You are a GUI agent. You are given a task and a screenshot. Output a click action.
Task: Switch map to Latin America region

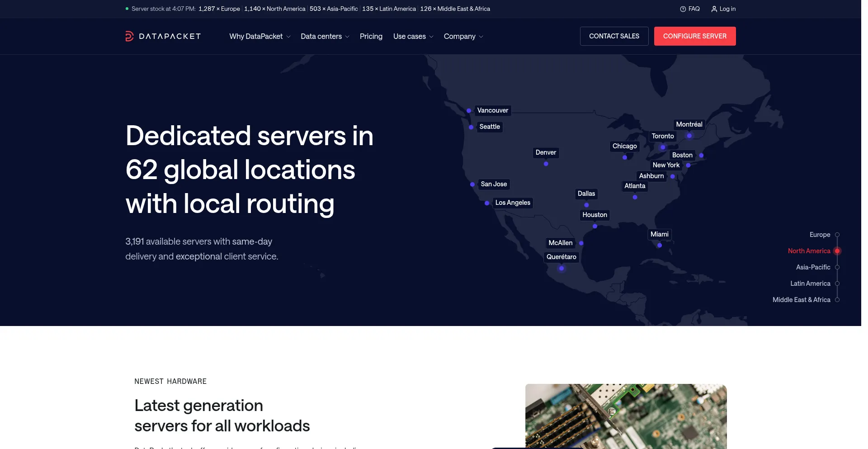tap(837, 284)
